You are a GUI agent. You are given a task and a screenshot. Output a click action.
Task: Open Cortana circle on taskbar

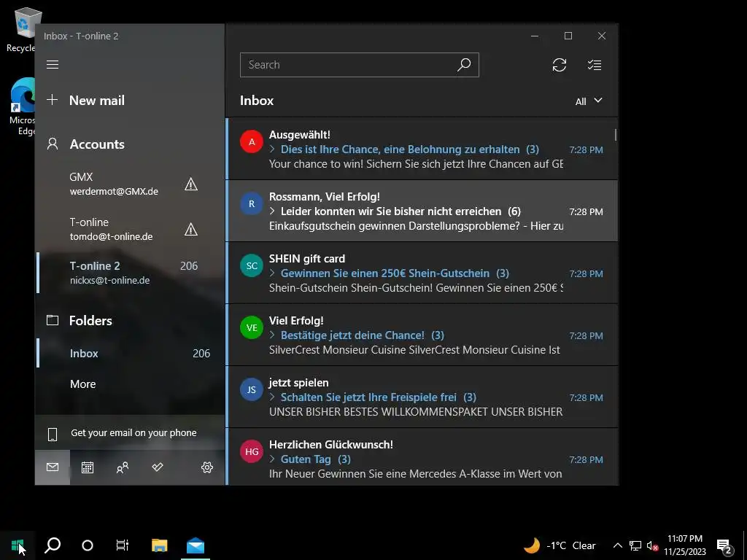point(88,545)
